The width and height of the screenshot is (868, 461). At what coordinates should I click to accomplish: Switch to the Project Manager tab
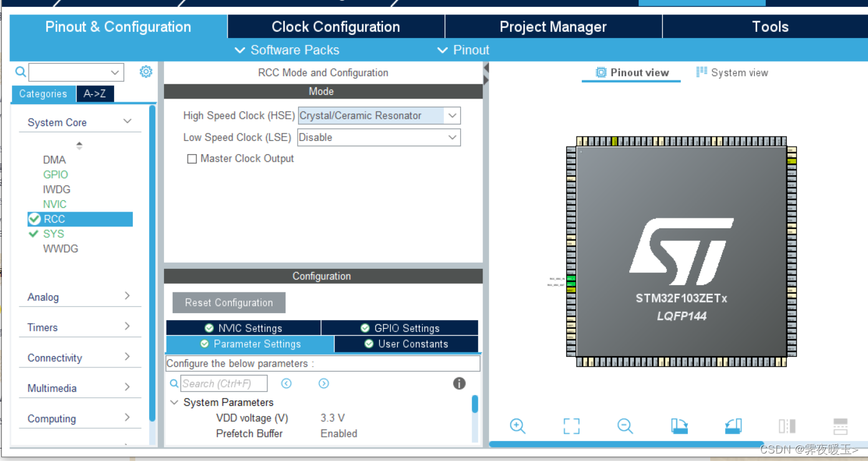point(553,27)
